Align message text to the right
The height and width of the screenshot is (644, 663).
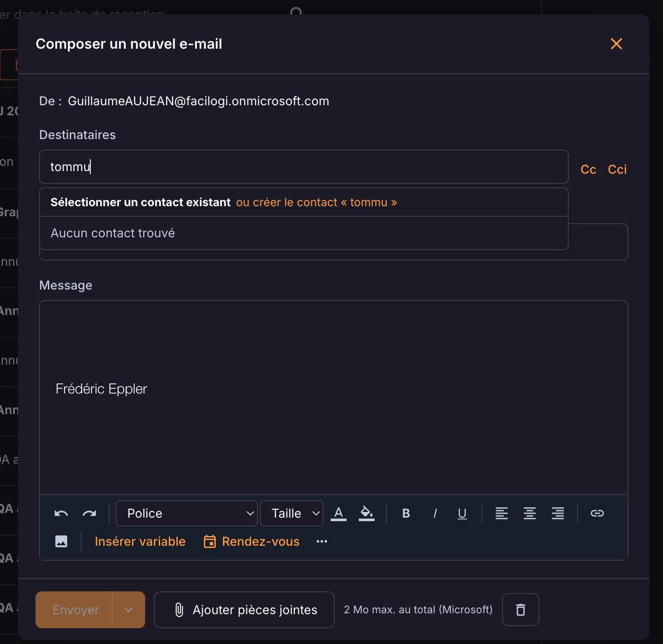coord(558,513)
